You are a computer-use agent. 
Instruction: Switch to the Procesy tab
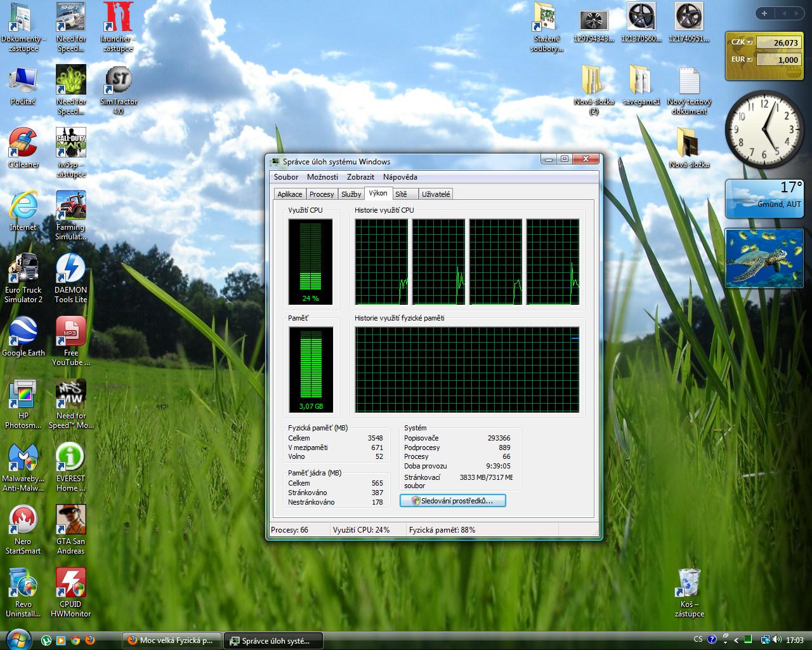click(322, 194)
